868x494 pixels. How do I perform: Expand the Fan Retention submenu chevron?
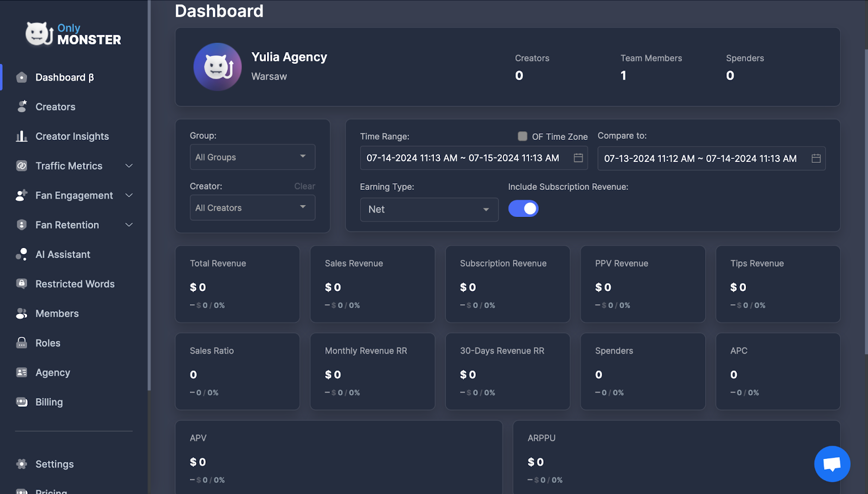click(x=129, y=225)
